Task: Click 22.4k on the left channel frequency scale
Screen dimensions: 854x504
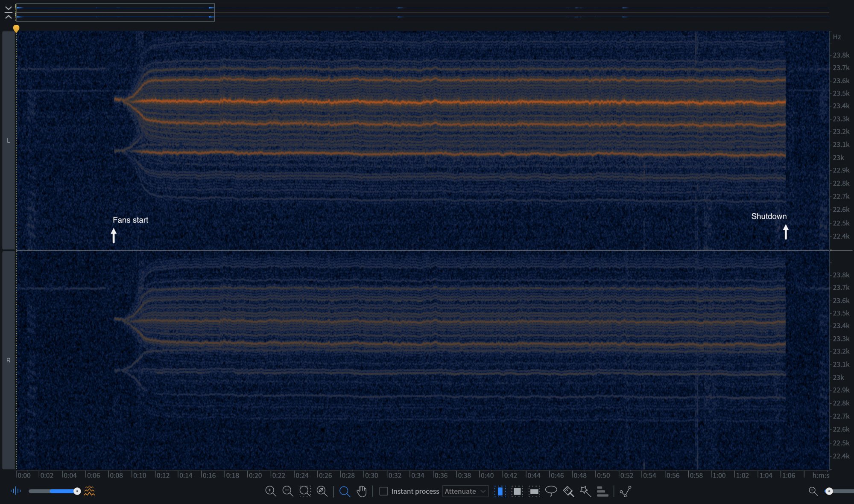Action: [x=841, y=236]
